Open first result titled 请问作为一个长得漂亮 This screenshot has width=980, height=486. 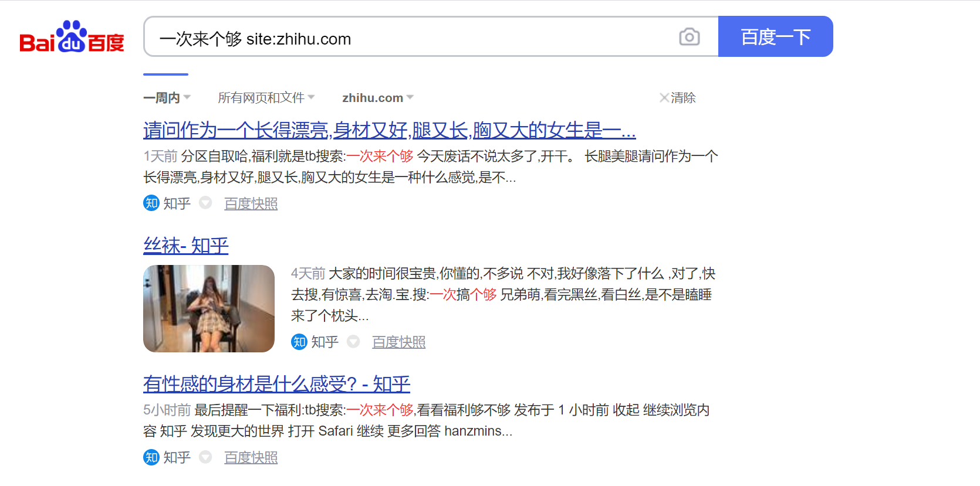click(390, 130)
